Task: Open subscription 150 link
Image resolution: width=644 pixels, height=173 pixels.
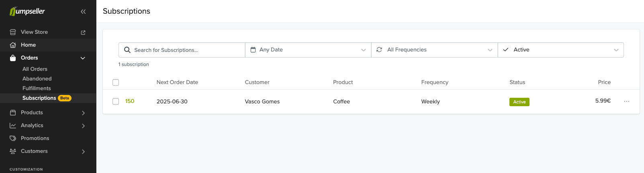Action: tap(130, 101)
